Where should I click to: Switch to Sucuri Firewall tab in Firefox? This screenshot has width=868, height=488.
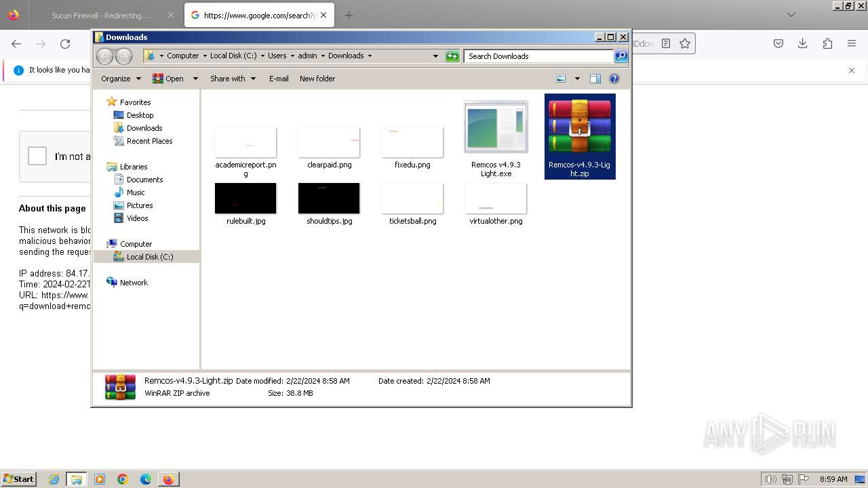click(x=100, y=15)
